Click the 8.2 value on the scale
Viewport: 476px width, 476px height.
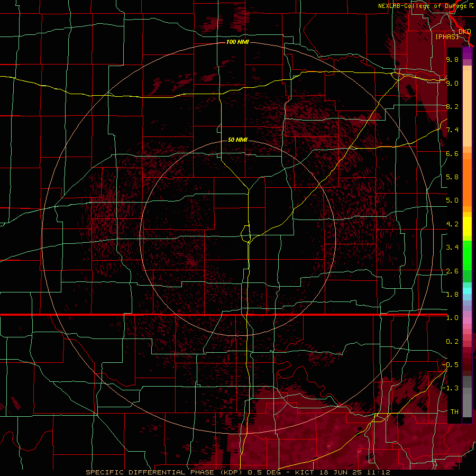coord(452,106)
